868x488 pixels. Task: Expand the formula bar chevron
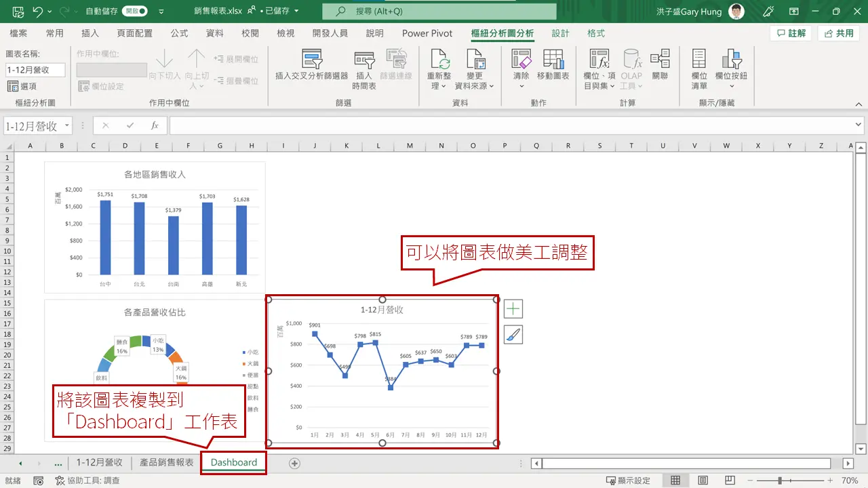[859, 125]
